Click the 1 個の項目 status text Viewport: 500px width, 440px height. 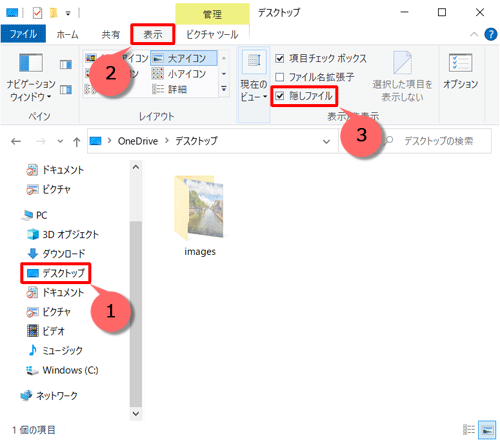coord(34,430)
